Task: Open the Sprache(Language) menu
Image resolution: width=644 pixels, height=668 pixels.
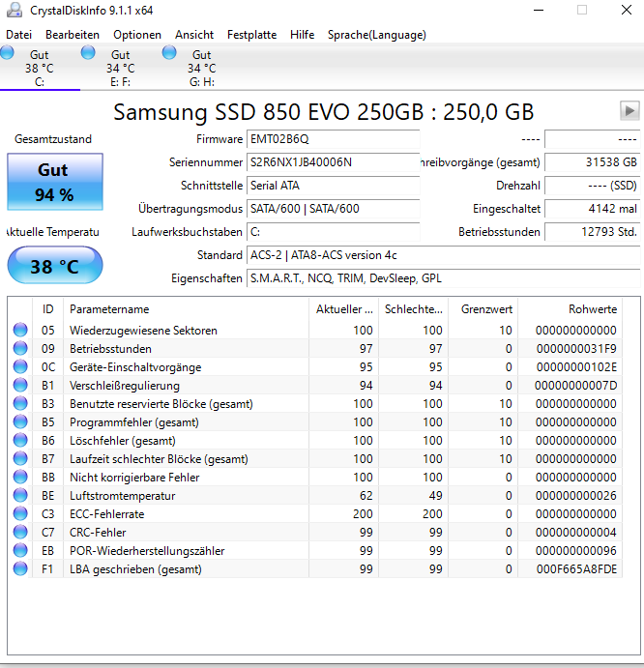Action: pos(377,35)
